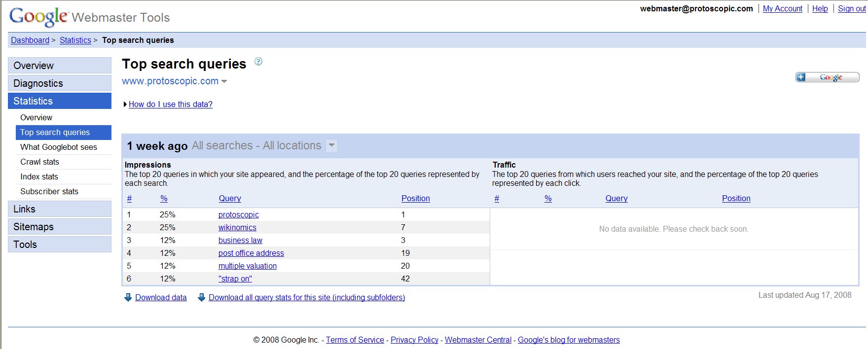Sort Traffic table by # column
868x349 pixels.
pos(497,198)
